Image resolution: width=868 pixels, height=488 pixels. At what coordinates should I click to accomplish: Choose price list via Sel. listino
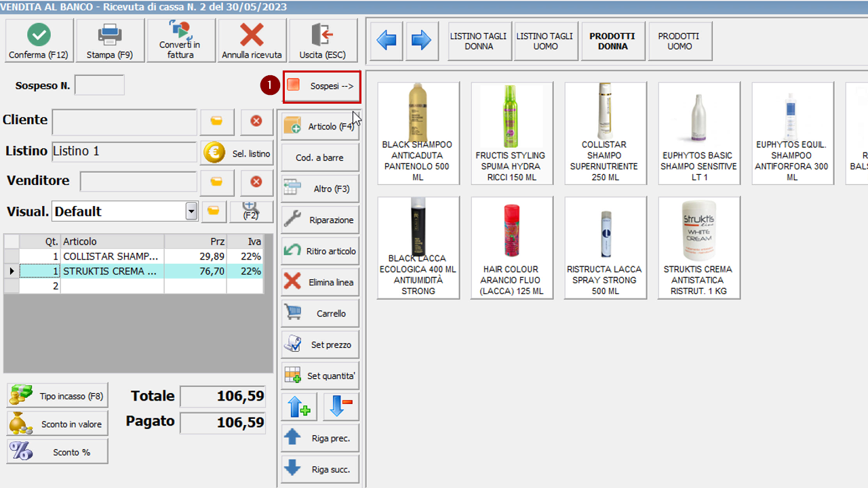237,153
